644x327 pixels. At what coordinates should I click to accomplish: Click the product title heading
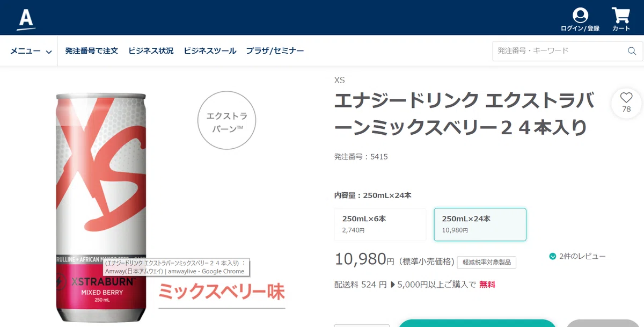coord(464,114)
